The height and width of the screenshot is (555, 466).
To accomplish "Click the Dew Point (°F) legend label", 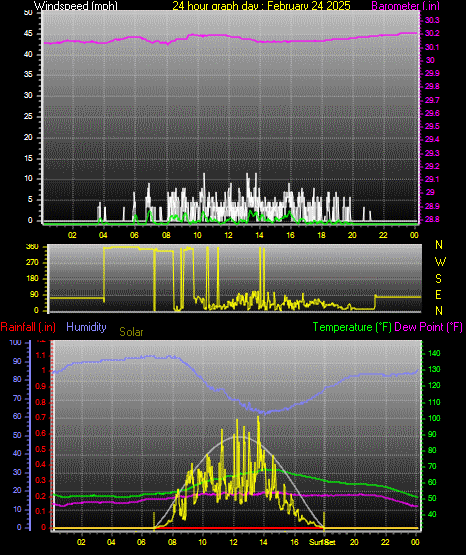I will click(x=428, y=327).
